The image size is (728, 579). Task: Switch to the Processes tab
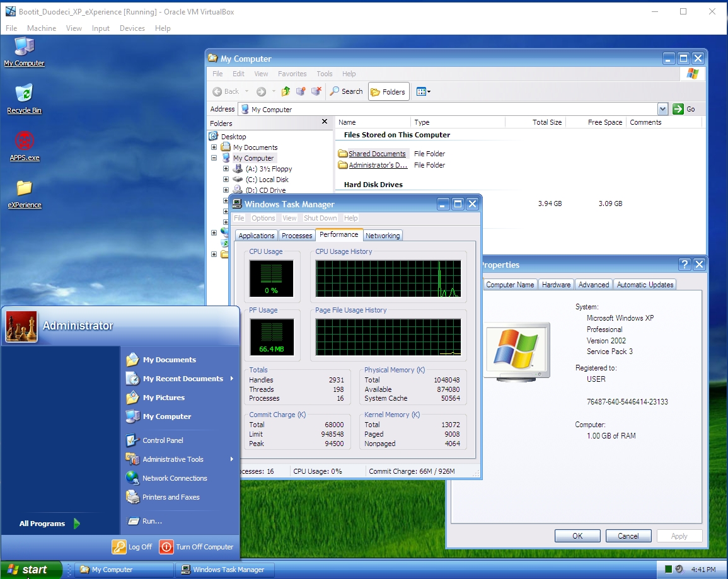point(297,236)
